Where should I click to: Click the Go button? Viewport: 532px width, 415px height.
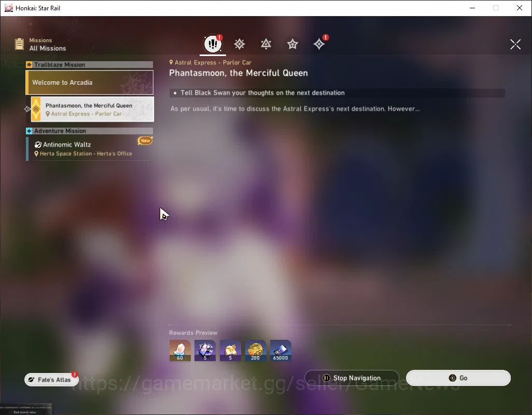click(458, 378)
